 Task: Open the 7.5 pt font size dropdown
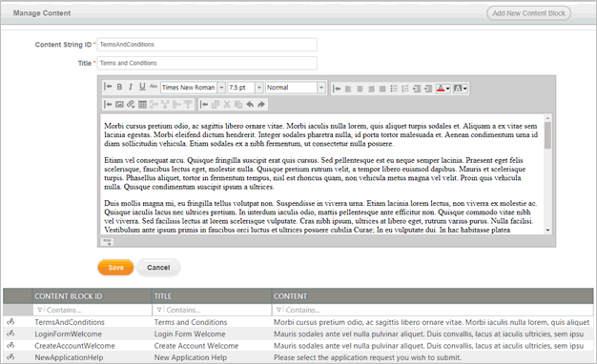[x=258, y=88]
